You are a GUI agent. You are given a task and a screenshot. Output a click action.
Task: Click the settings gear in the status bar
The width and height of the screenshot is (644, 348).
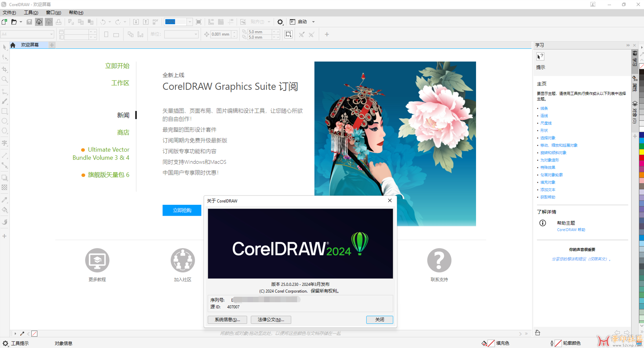click(x=5, y=343)
